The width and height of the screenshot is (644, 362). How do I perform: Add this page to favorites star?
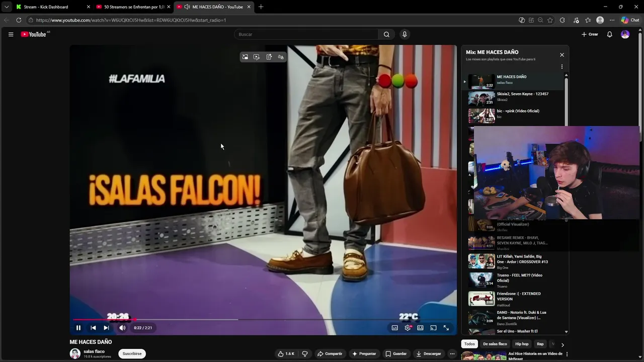pos(550,20)
